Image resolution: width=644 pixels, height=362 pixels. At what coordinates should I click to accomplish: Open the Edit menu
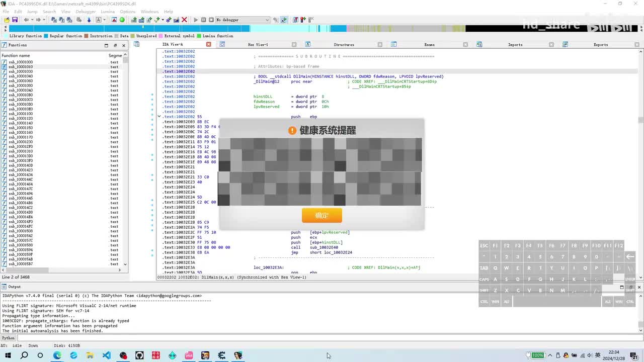pyautogui.click(x=18, y=12)
